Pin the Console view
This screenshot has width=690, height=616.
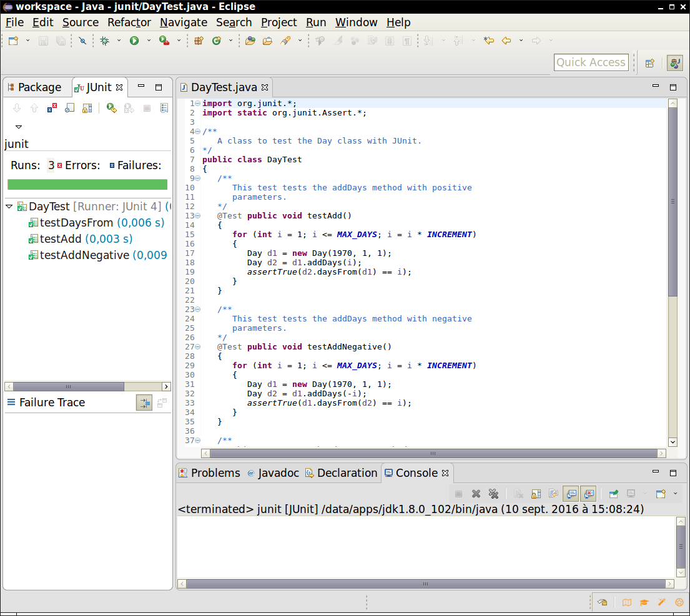coord(614,494)
